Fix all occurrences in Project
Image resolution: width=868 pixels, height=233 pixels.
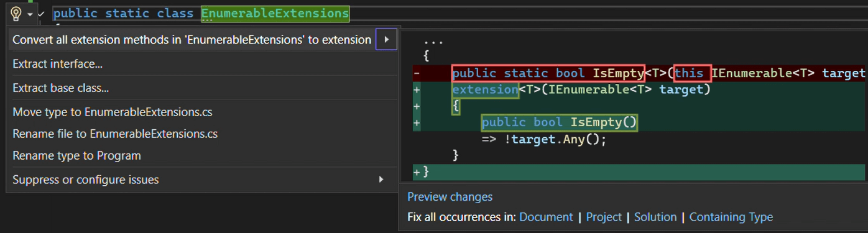tap(604, 217)
